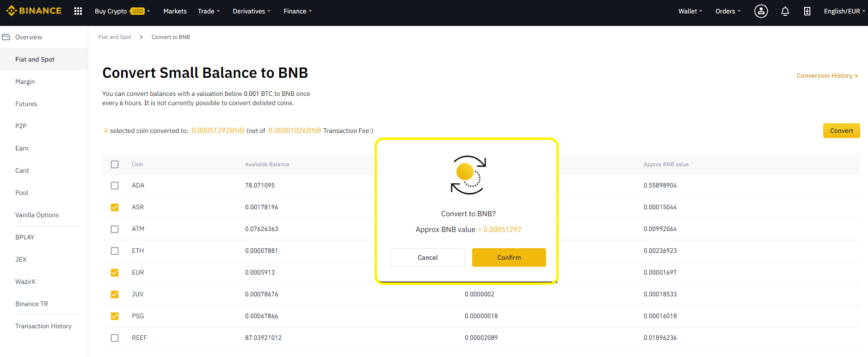Click ETH BNB value 0.00236923
The width and height of the screenshot is (868, 357).
660,251
